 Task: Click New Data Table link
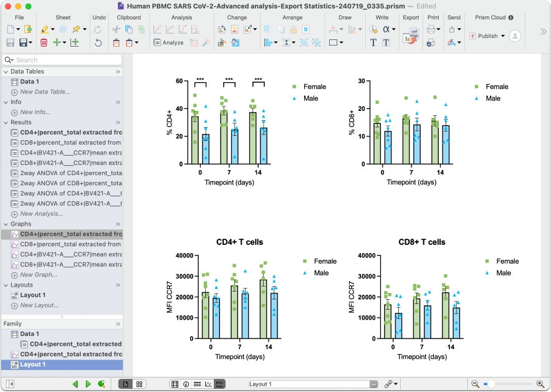click(x=45, y=92)
